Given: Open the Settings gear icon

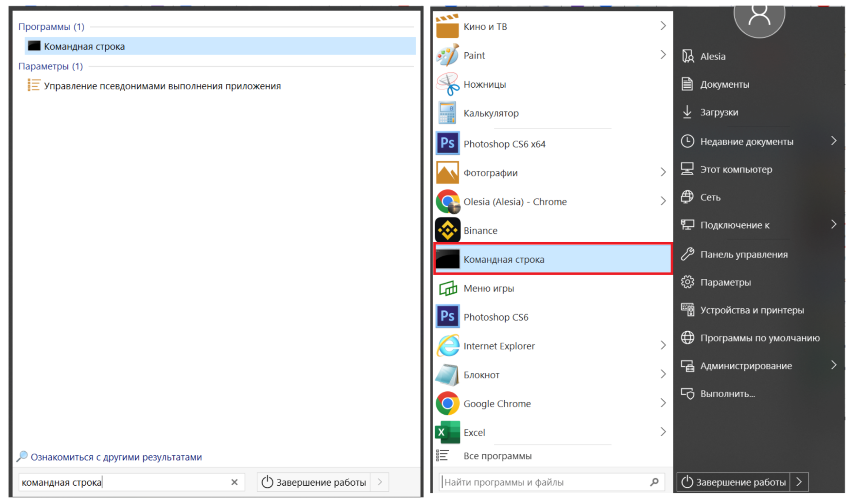Looking at the screenshot, I should (x=687, y=282).
